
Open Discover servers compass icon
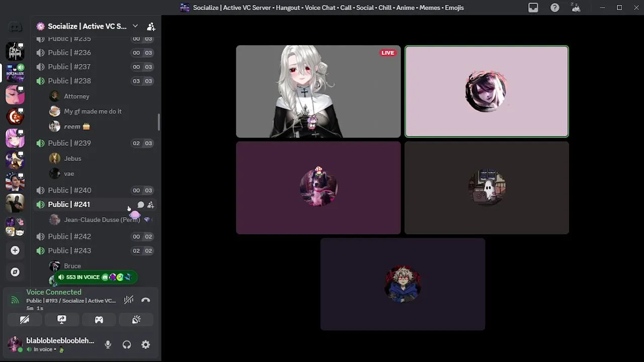coord(15,272)
